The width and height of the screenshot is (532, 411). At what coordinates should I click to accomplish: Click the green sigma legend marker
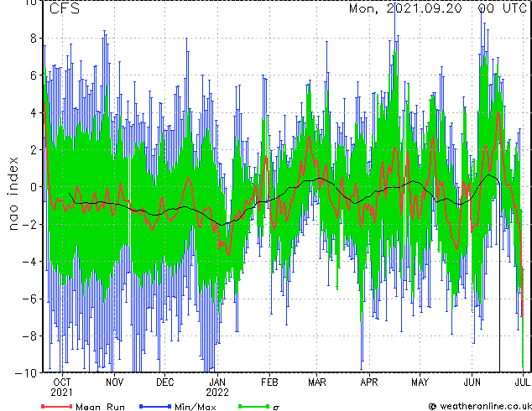tap(253, 406)
